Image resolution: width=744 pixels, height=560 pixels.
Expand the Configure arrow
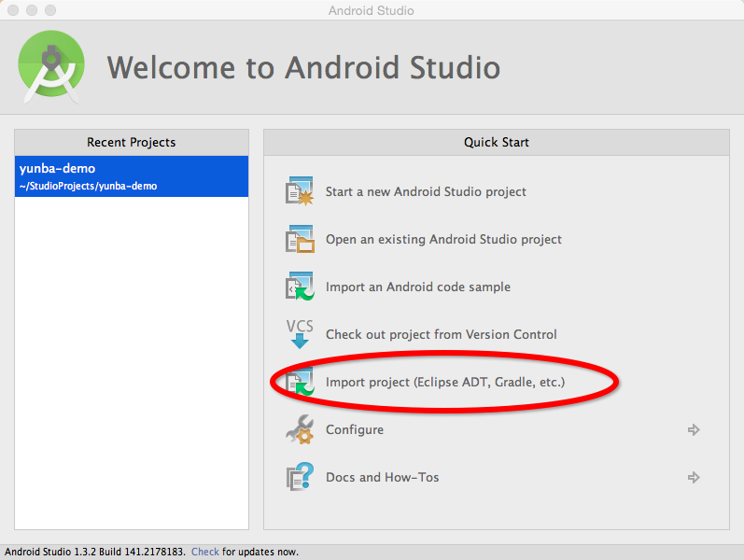(694, 429)
